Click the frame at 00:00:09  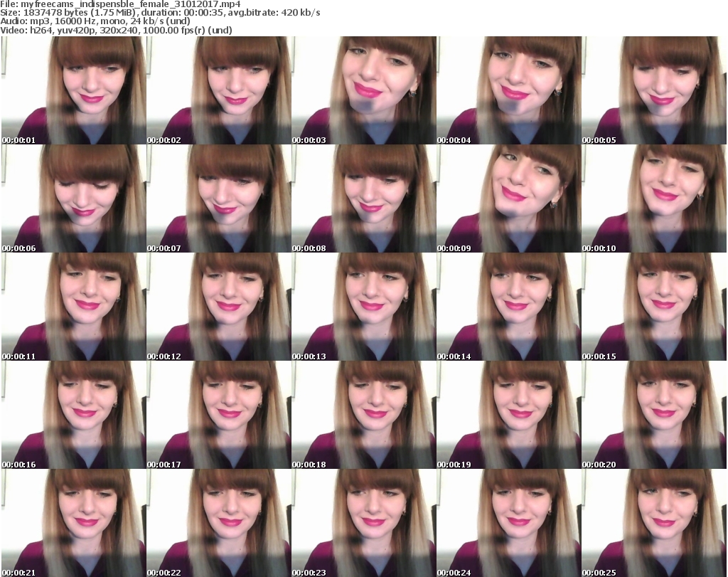tap(508, 198)
